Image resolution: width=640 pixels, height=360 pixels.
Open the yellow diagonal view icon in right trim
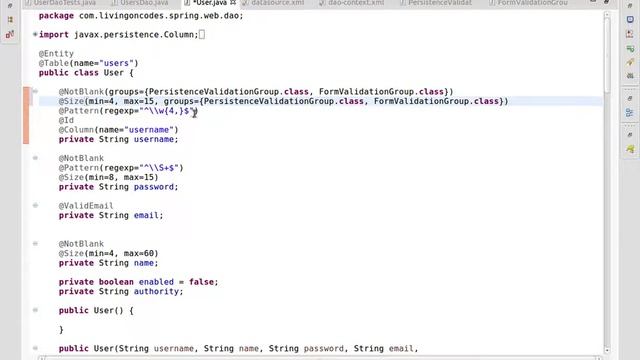(630, 62)
